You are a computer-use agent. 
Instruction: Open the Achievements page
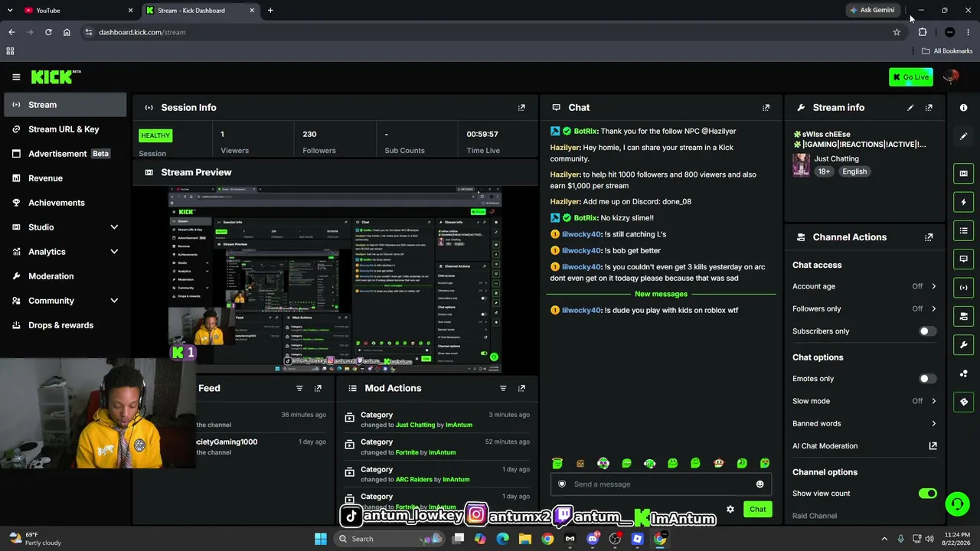(x=65, y=203)
